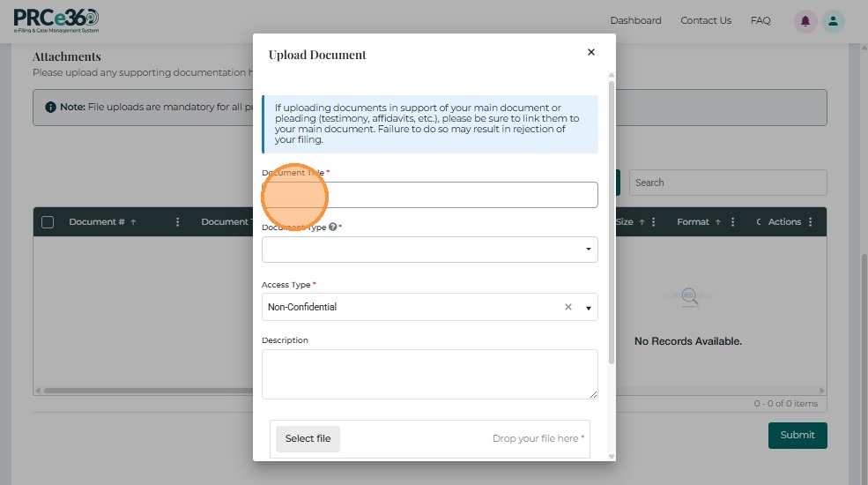868x485 pixels.
Task: Open Contact Us page
Action: (706, 20)
